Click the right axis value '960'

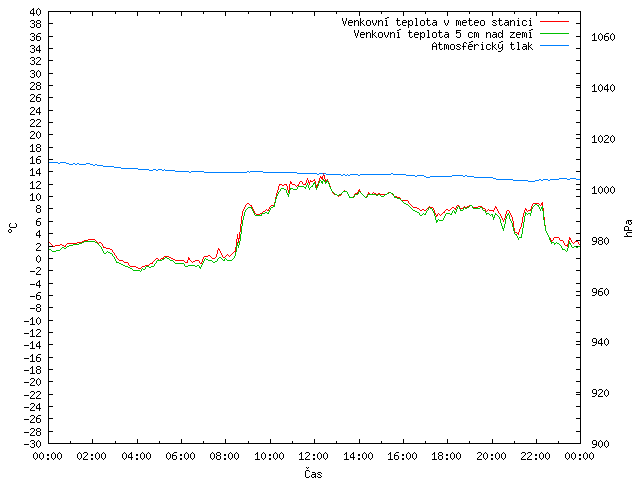600,292
